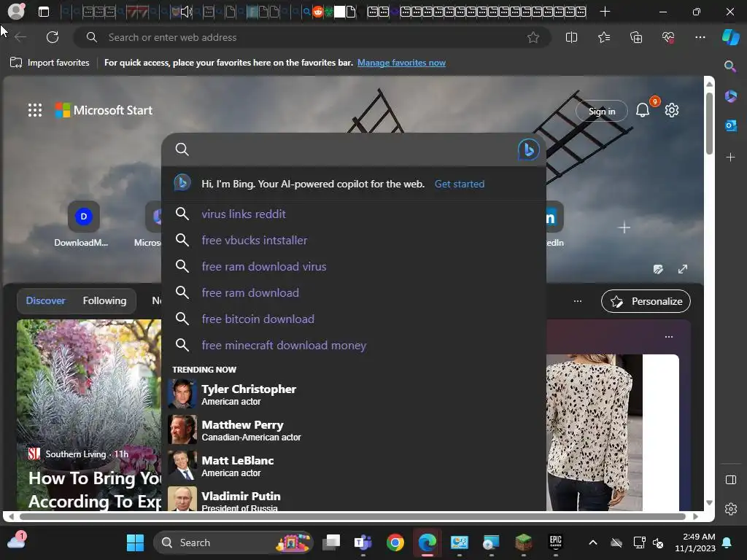Open trending result Matthew Perry
This screenshot has width=747, height=560.
pos(354,430)
